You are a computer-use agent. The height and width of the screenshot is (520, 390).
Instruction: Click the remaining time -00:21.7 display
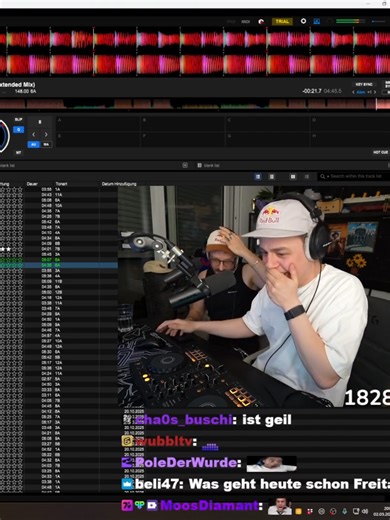tap(312, 91)
